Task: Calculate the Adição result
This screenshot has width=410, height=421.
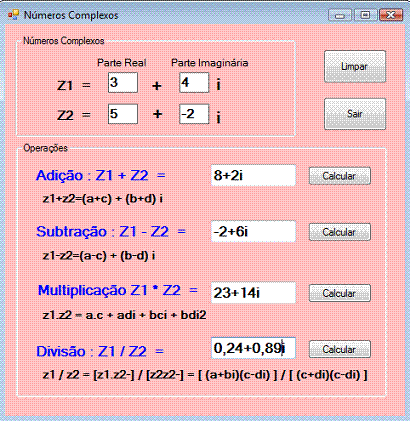Action: (x=340, y=176)
